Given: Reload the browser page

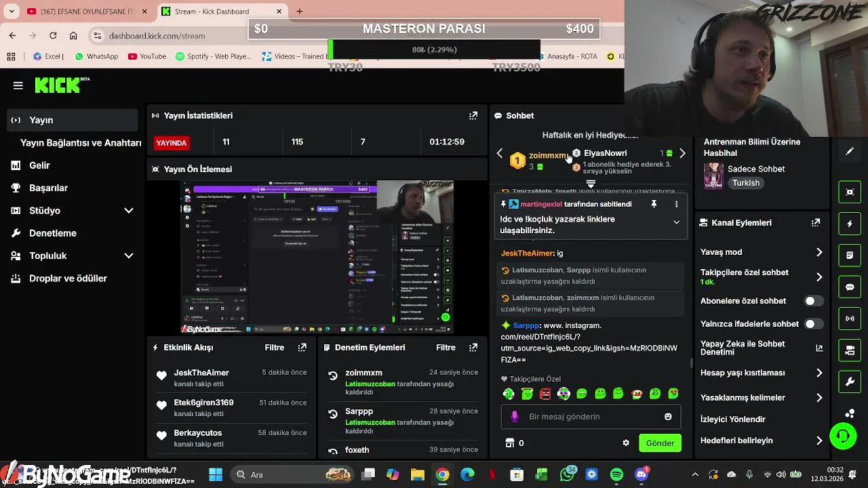Looking at the screenshot, I should pos(53,35).
